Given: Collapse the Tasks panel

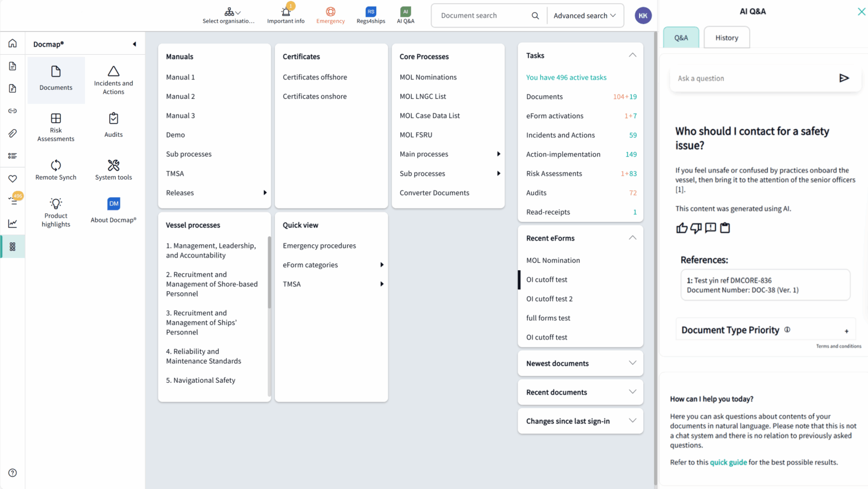Looking at the screenshot, I should click(632, 55).
